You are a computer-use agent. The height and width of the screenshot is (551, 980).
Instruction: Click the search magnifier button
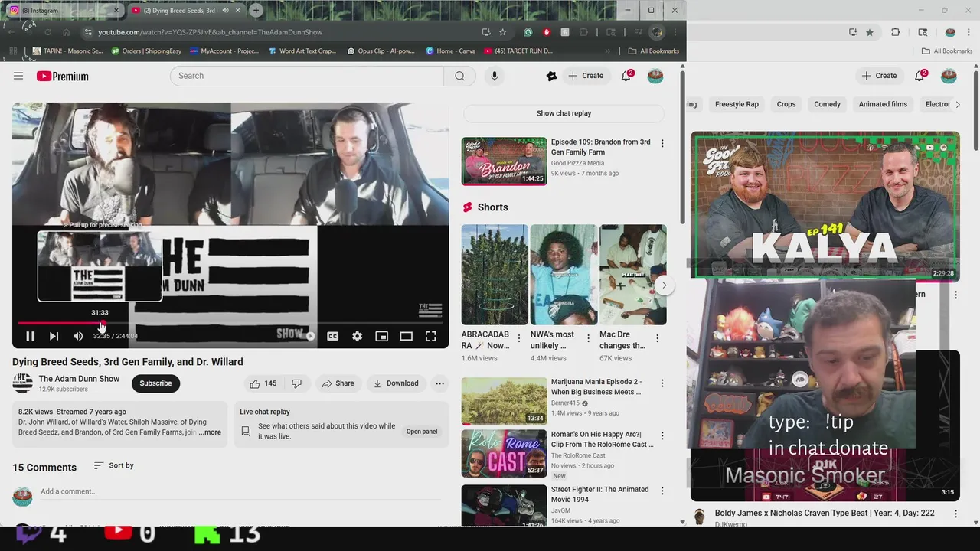(459, 76)
